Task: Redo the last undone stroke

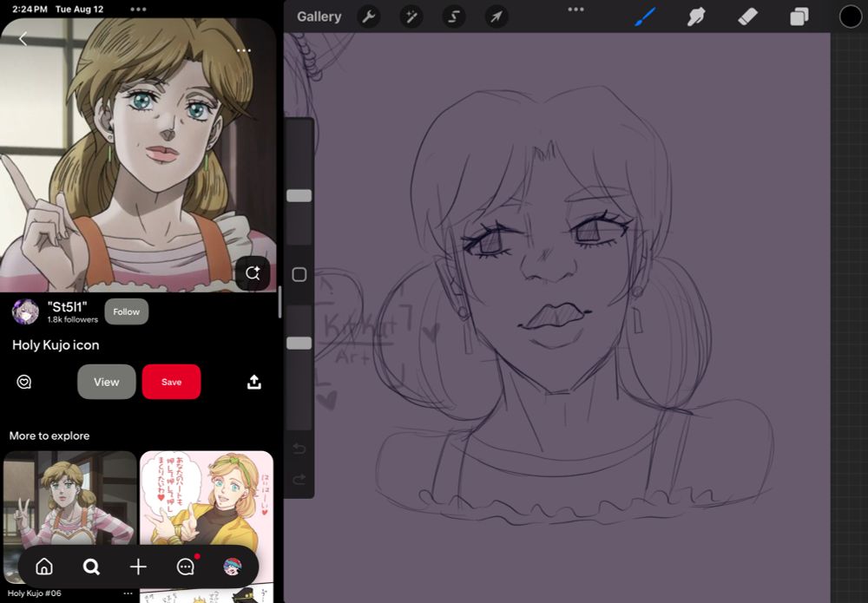Action: (299, 479)
